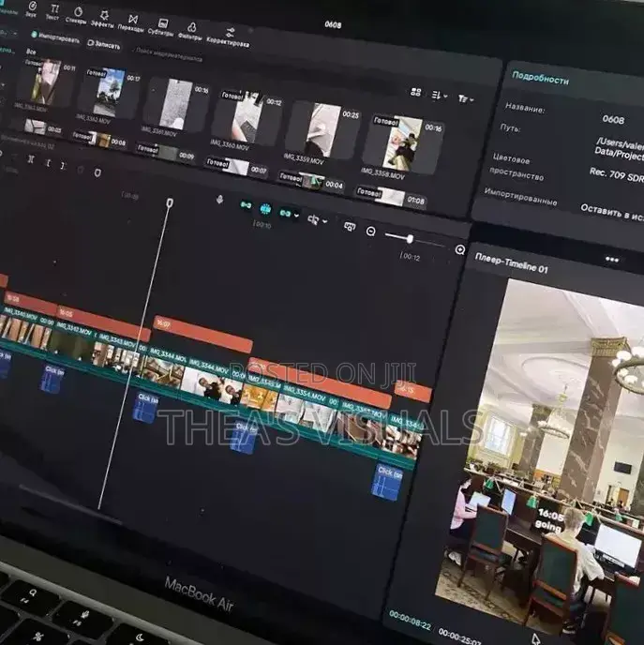Click the 00:00:08:22 current timecode
Image resolution: width=644 pixels, height=645 pixels.
tap(410, 621)
